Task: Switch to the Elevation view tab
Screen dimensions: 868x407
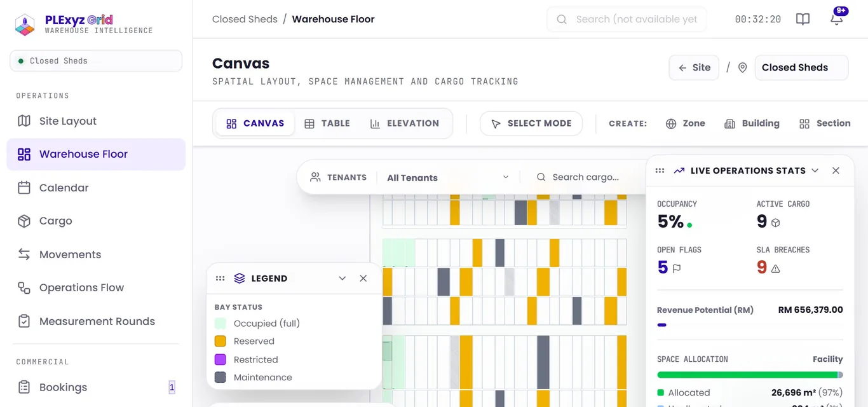Action: pyautogui.click(x=405, y=123)
